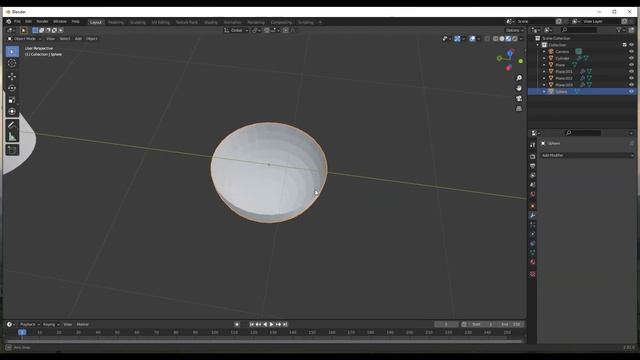This screenshot has height=360, width=640.
Task: Hide the Plane.001 object in outliner
Action: pyautogui.click(x=631, y=72)
